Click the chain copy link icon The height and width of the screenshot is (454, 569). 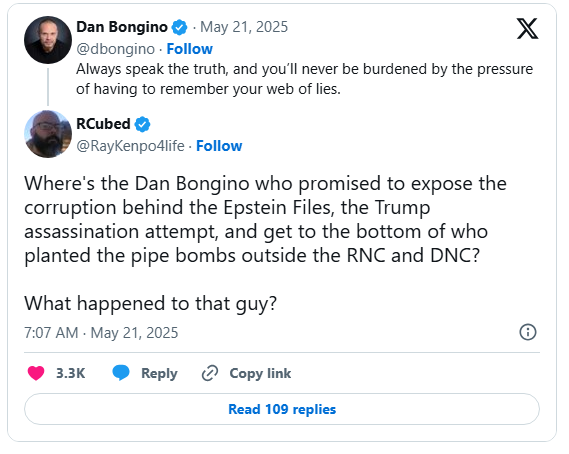tap(210, 373)
